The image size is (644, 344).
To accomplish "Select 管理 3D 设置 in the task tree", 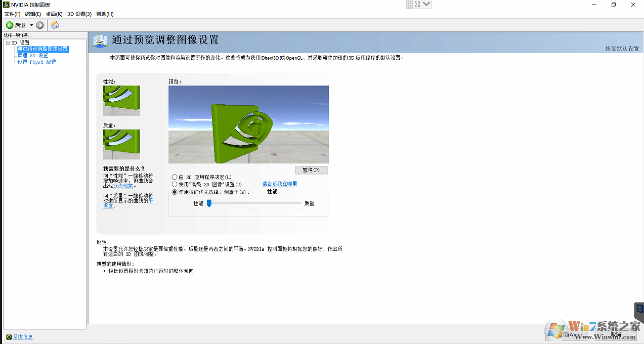I will click(x=33, y=55).
